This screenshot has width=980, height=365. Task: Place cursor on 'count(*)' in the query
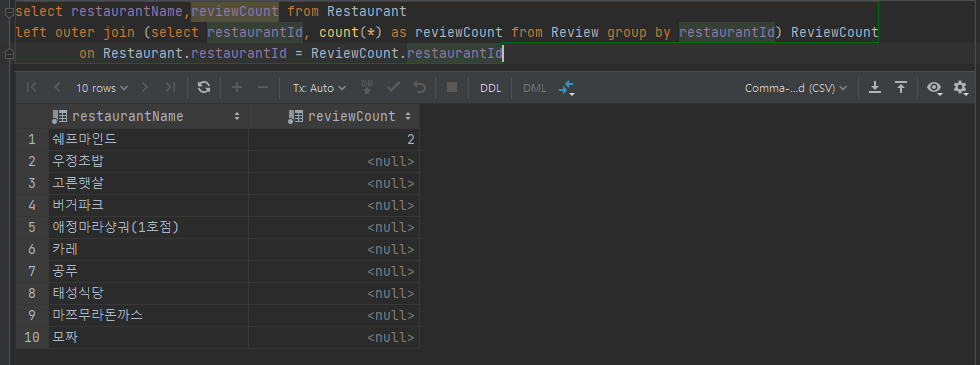351,32
